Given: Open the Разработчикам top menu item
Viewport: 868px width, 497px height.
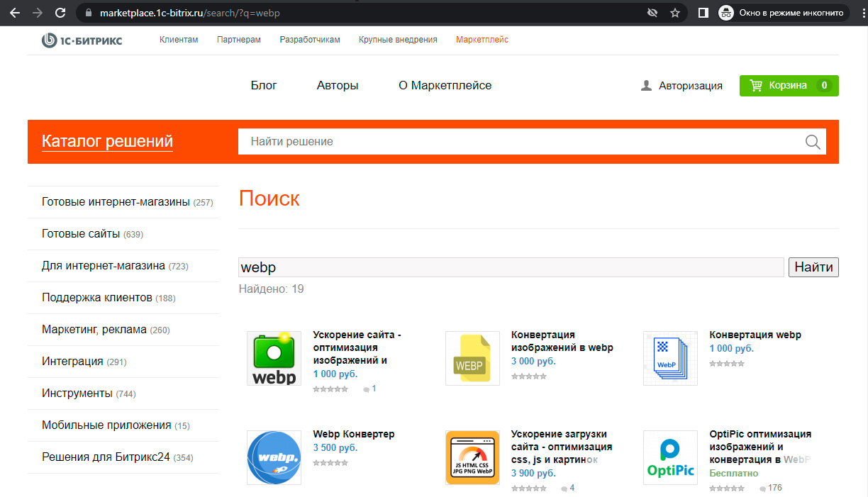Looking at the screenshot, I should coord(310,40).
